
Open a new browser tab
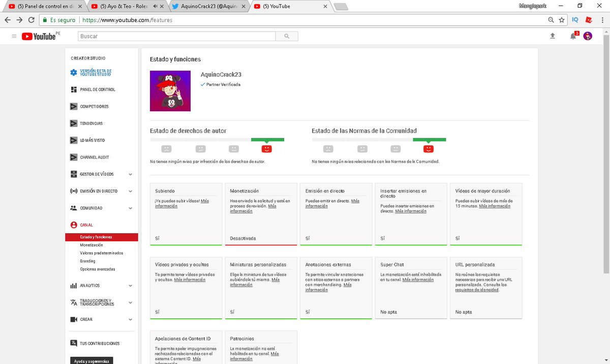point(341,7)
